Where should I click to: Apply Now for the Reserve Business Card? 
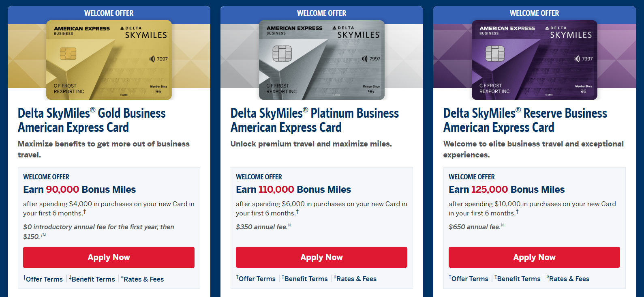[534, 257]
